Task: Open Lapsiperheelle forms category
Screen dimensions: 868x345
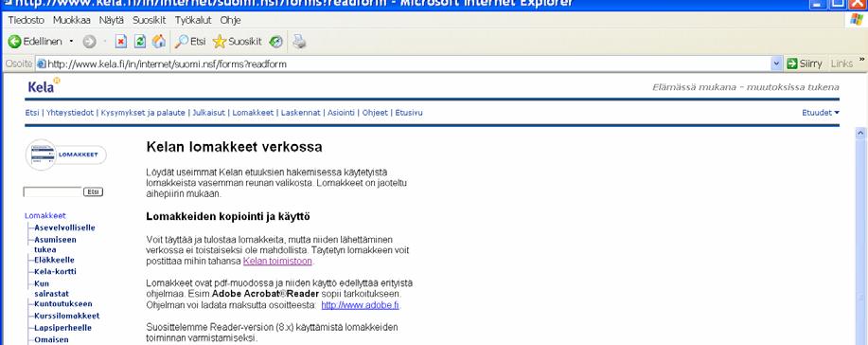Action: point(63,328)
